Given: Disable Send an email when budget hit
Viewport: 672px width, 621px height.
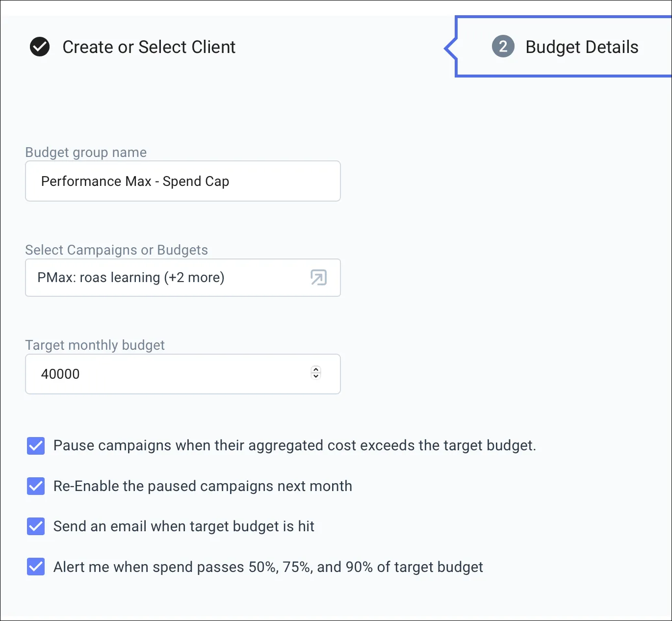Looking at the screenshot, I should [x=36, y=526].
